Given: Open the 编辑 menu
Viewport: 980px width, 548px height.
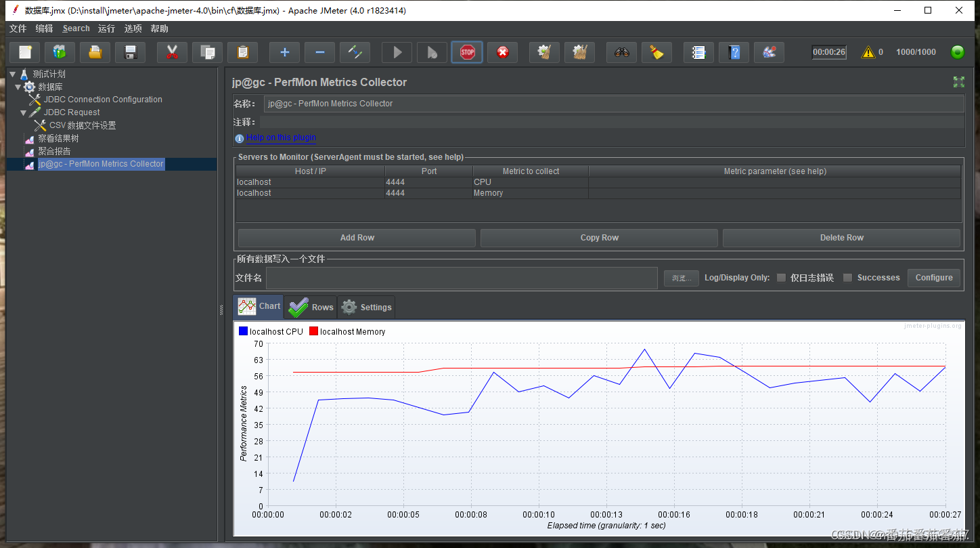Looking at the screenshot, I should click(x=44, y=28).
